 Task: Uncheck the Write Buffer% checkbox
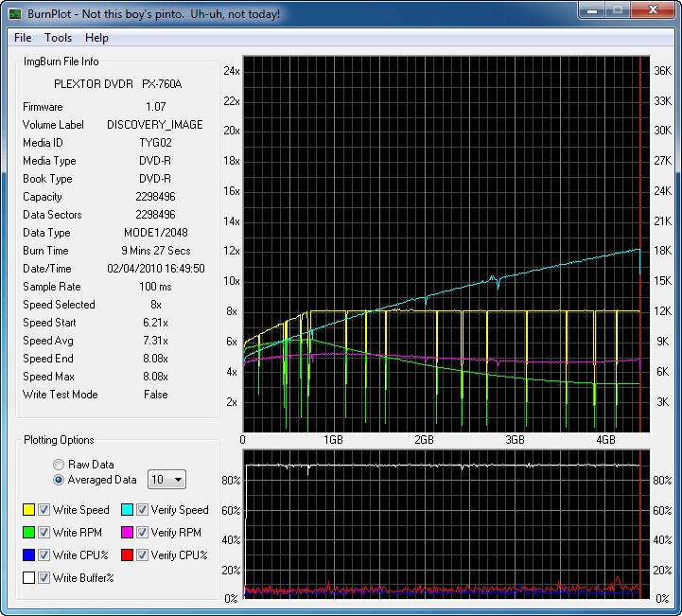[x=44, y=578]
